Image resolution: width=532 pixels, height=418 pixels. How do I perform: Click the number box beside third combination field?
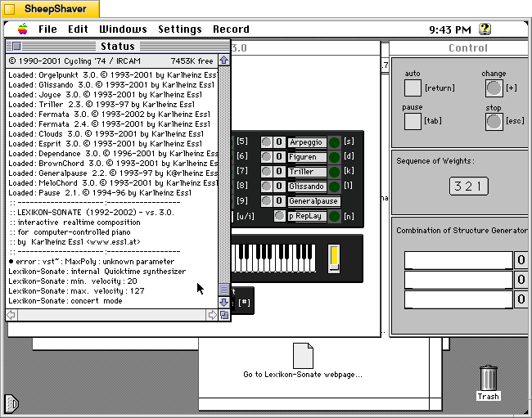click(521, 299)
